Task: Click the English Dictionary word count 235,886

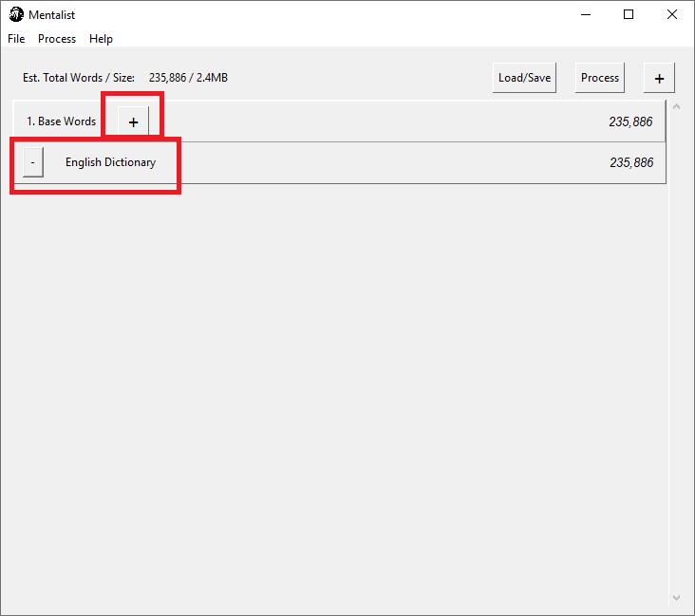Action: pyautogui.click(x=631, y=162)
